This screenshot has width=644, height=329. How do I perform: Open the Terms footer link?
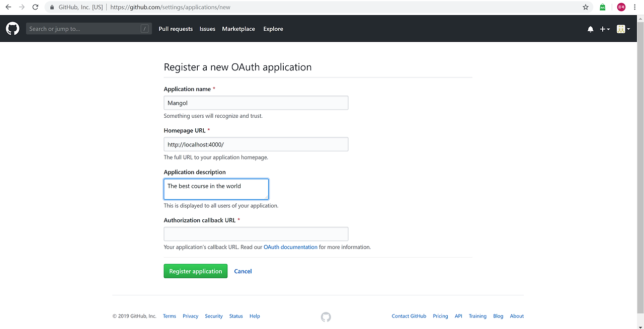coord(170,316)
